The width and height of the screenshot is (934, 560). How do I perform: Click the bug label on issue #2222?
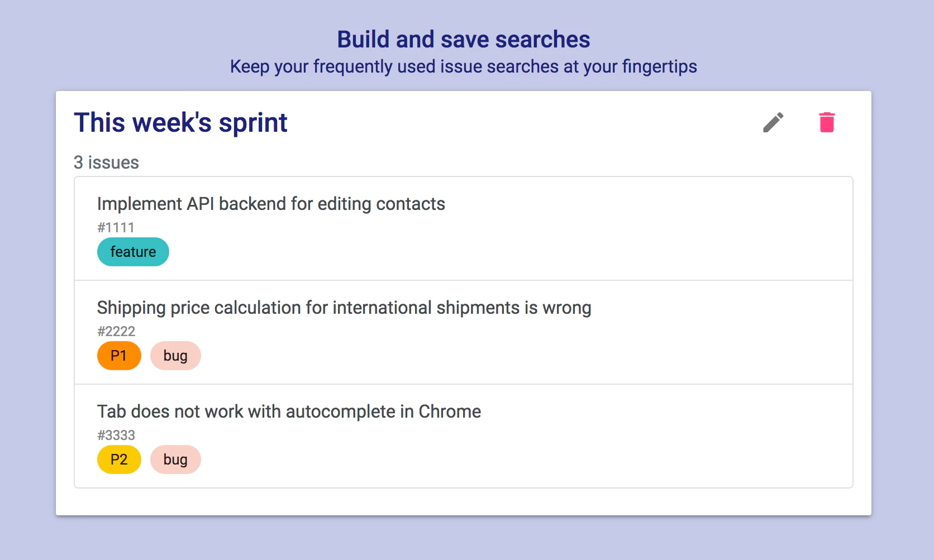pos(175,356)
